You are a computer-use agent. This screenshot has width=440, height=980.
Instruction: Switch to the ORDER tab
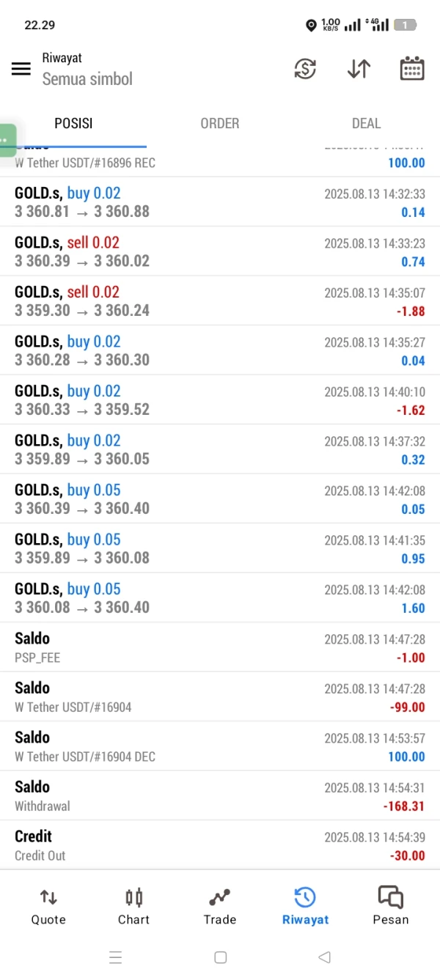coord(220,123)
